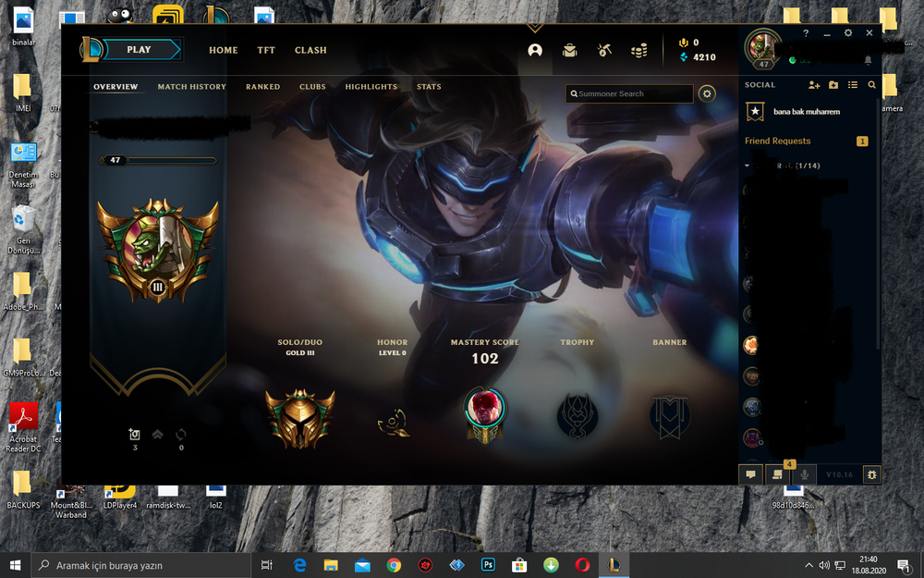Open Opera browser from the taskbar

point(582,566)
